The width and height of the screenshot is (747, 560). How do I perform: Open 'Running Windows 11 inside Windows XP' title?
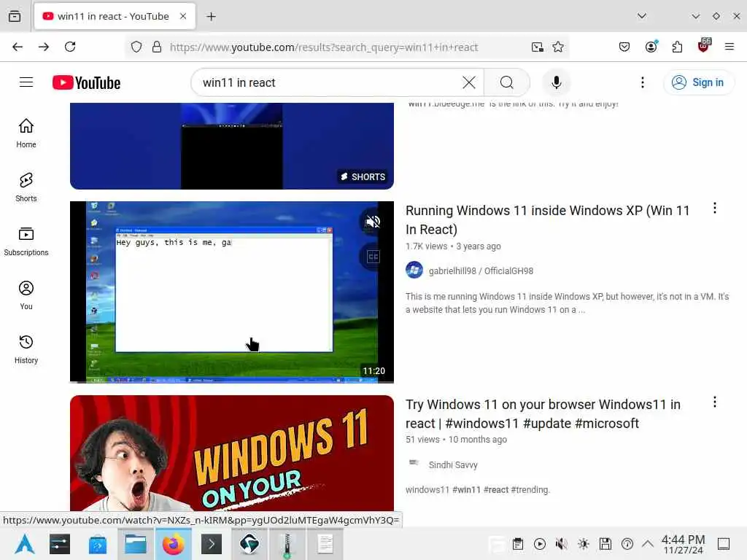(547, 220)
